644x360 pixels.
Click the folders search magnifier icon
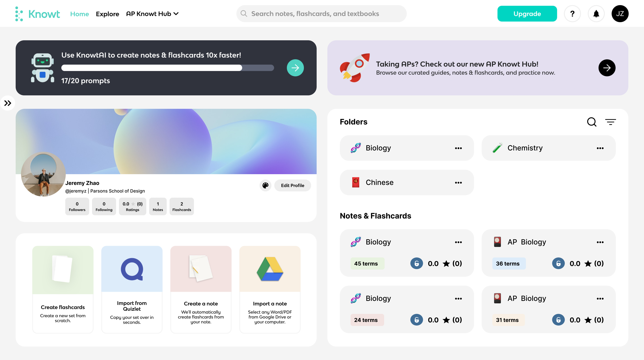pos(591,122)
